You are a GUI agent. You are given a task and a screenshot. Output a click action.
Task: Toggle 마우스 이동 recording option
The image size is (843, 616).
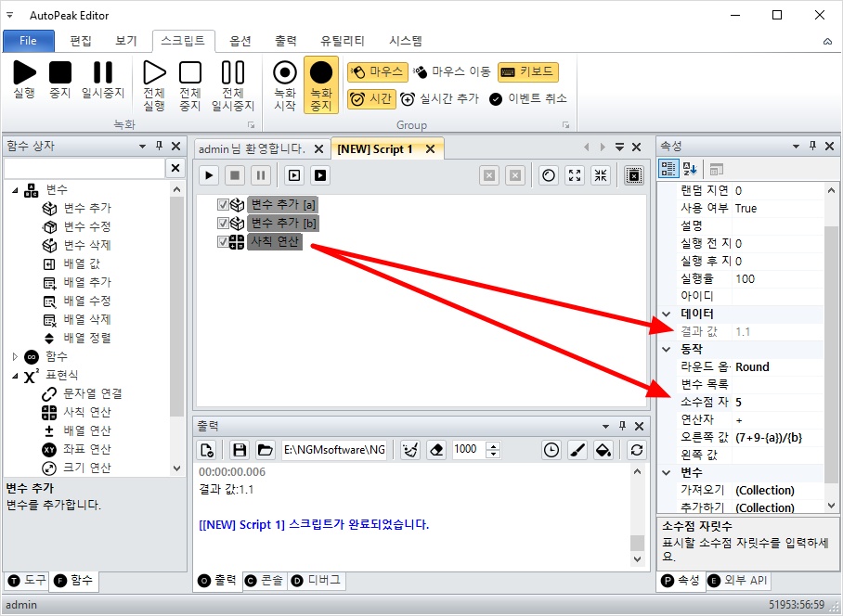[x=451, y=71]
